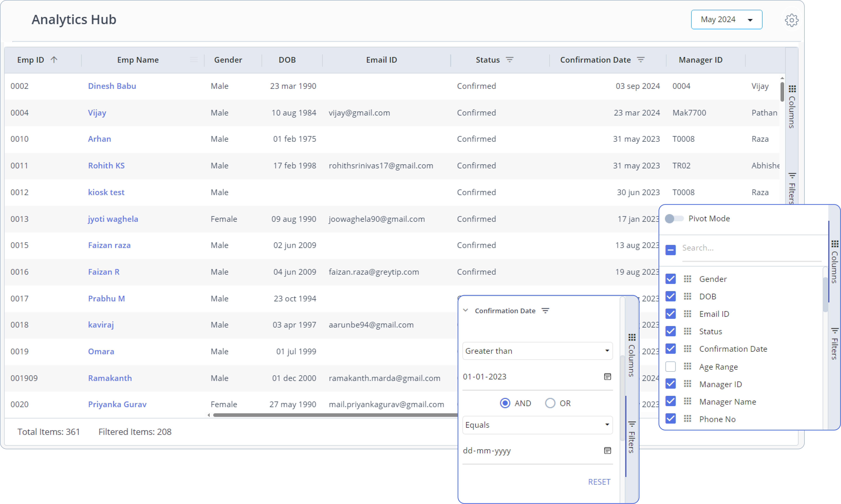
Task: Open the Filters tab on grid sidebar
Action: pyautogui.click(x=792, y=188)
